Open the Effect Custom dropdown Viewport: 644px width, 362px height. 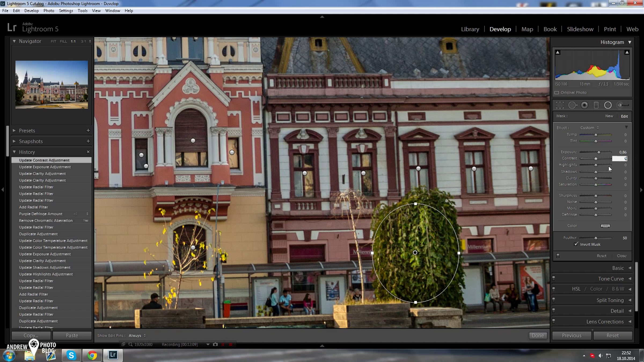tap(589, 128)
